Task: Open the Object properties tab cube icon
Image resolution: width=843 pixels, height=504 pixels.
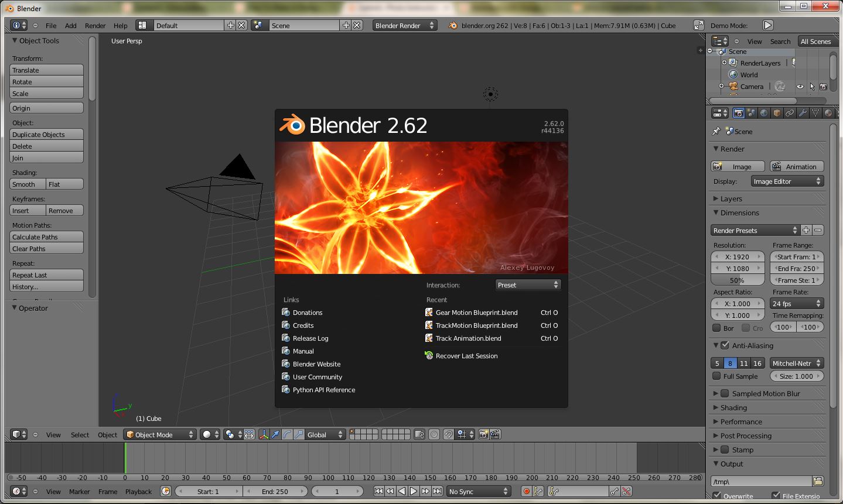Action: coord(777,113)
